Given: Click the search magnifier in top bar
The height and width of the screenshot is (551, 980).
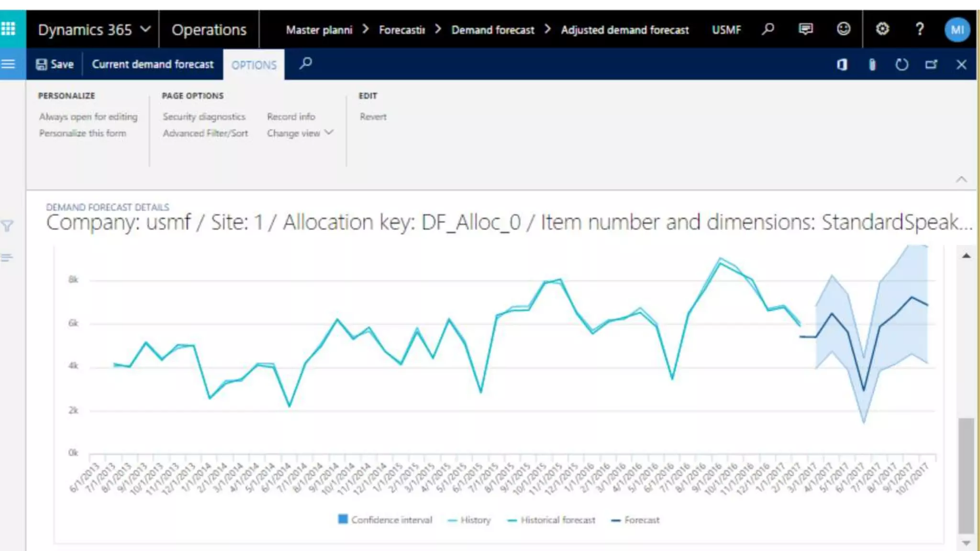Looking at the screenshot, I should [x=768, y=29].
